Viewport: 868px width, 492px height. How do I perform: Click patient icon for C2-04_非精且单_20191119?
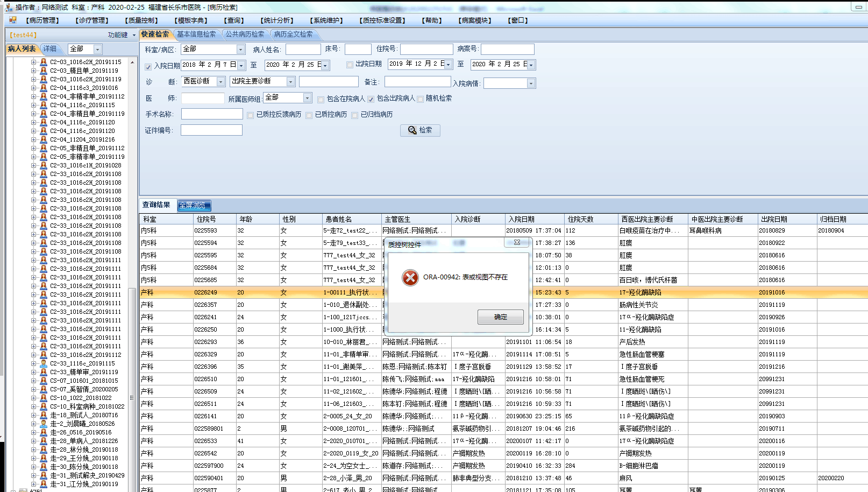click(44, 114)
